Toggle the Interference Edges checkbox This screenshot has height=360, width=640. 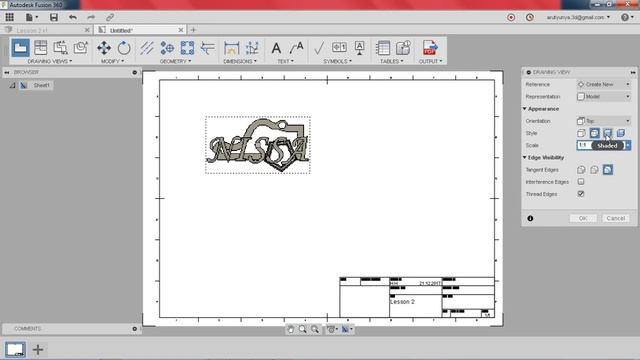581,182
